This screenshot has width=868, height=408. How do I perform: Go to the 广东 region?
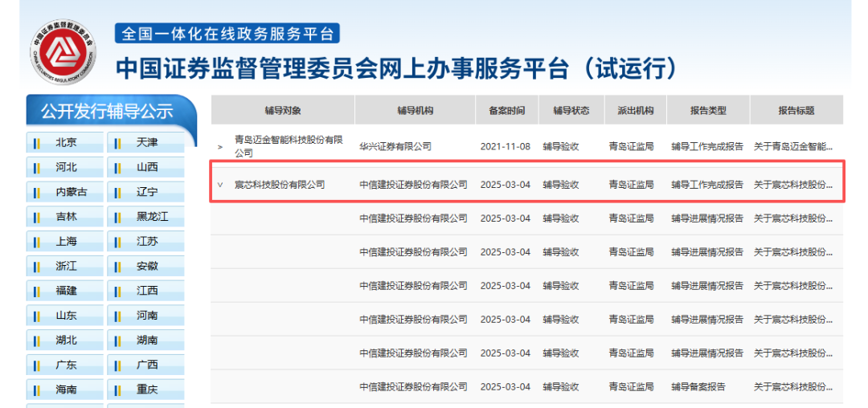tap(65, 365)
